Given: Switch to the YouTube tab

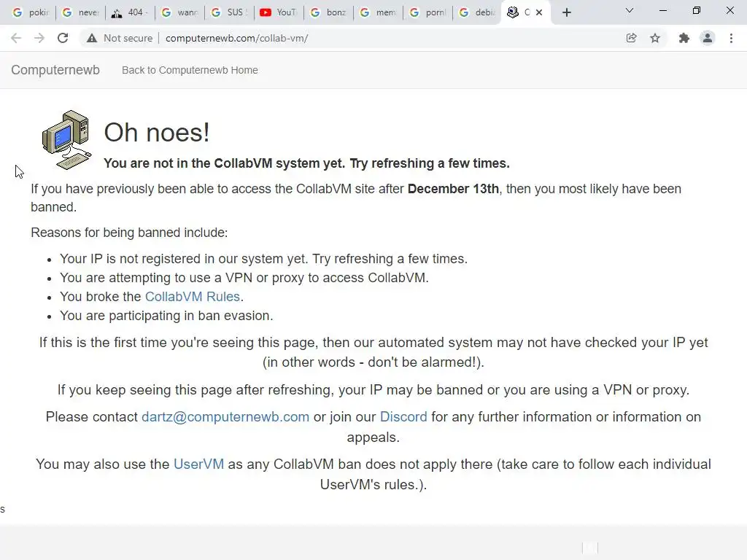Looking at the screenshot, I should (x=279, y=12).
